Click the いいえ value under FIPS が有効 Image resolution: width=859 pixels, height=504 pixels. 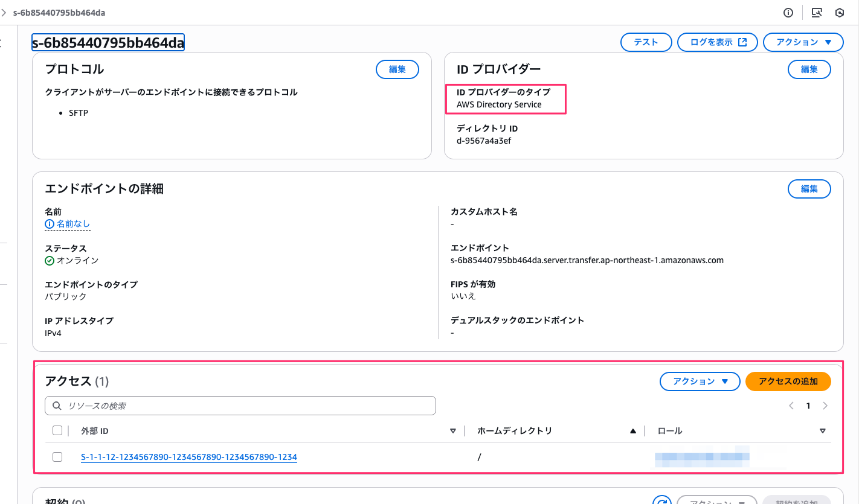[463, 296]
